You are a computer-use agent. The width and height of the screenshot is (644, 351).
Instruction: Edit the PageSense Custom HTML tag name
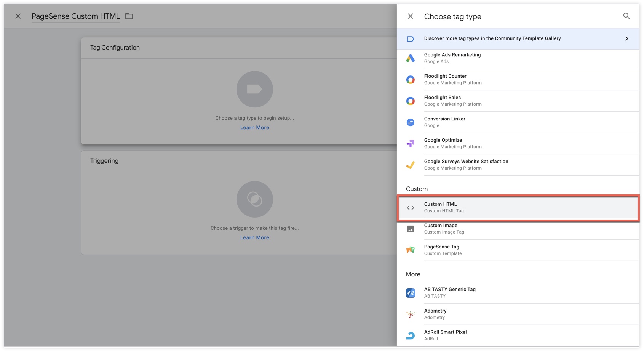(x=75, y=16)
